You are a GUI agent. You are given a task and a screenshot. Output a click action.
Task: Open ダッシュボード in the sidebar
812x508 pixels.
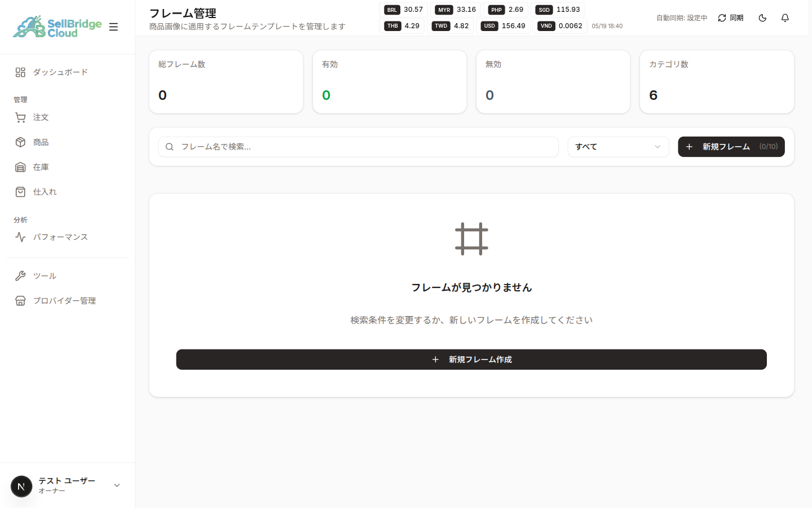click(x=68, y=72)
